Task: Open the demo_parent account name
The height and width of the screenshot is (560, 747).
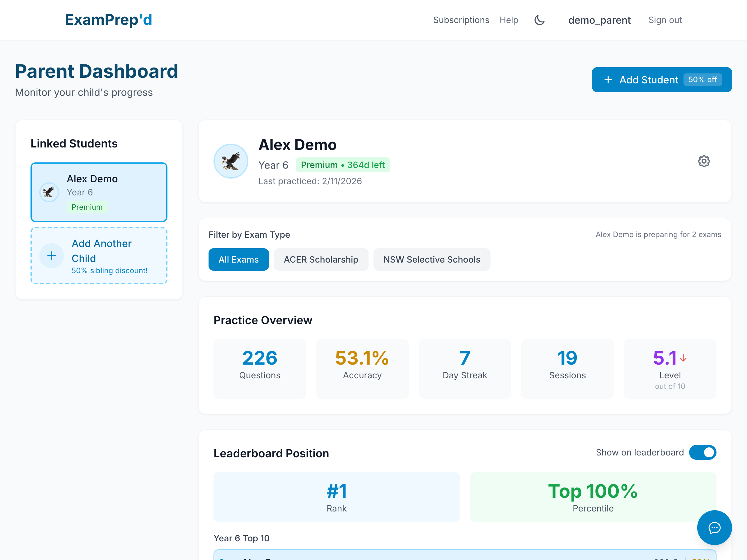Action: 599,20
